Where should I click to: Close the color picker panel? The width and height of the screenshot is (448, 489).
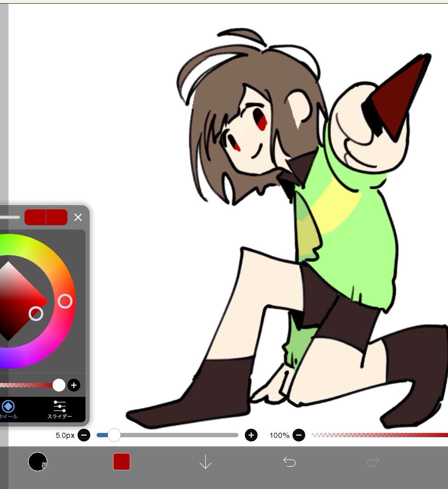coord(78,217)
